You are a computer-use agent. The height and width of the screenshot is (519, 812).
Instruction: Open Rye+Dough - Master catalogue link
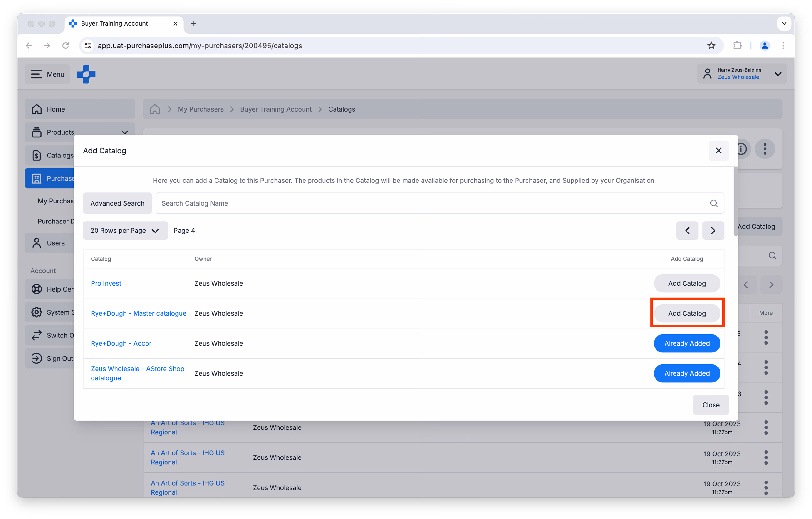tap(139, 313)
